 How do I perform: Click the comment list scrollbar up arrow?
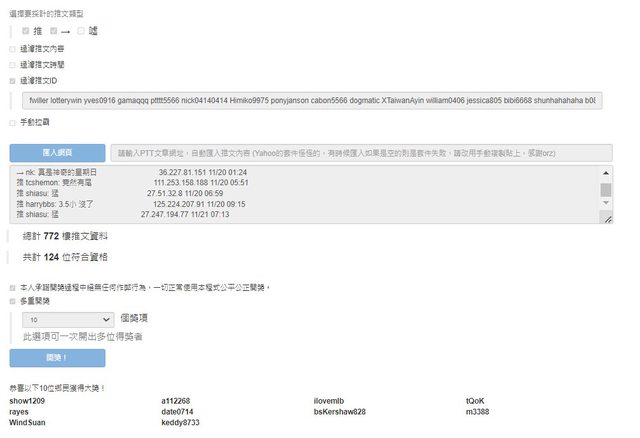tap(606, 174)
